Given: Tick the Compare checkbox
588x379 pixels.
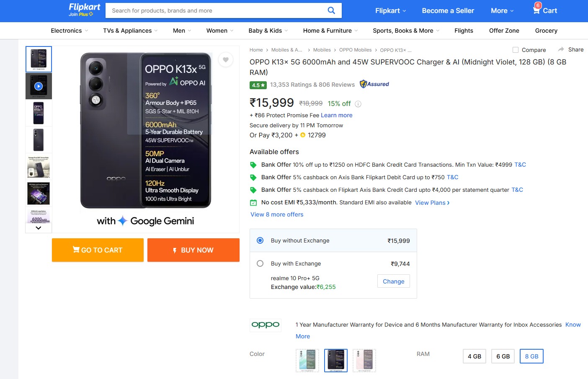Looking at the screenshot, I should (x=516, y=50).
